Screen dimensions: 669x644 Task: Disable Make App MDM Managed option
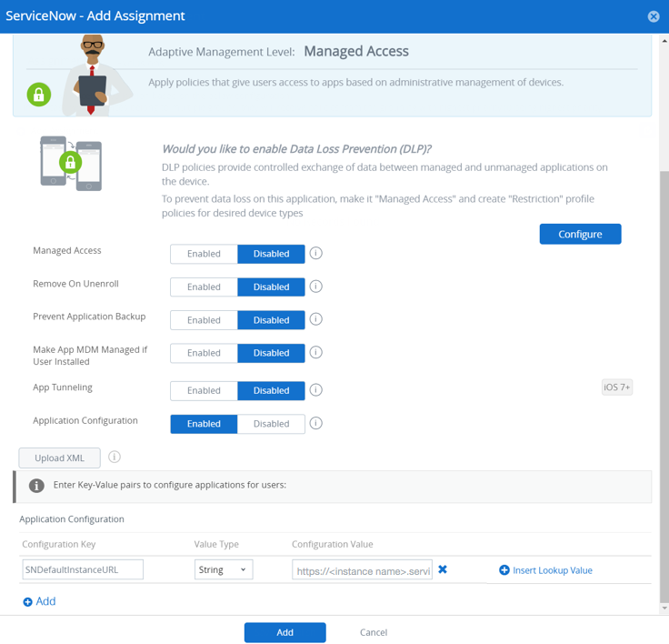[272, 353]
